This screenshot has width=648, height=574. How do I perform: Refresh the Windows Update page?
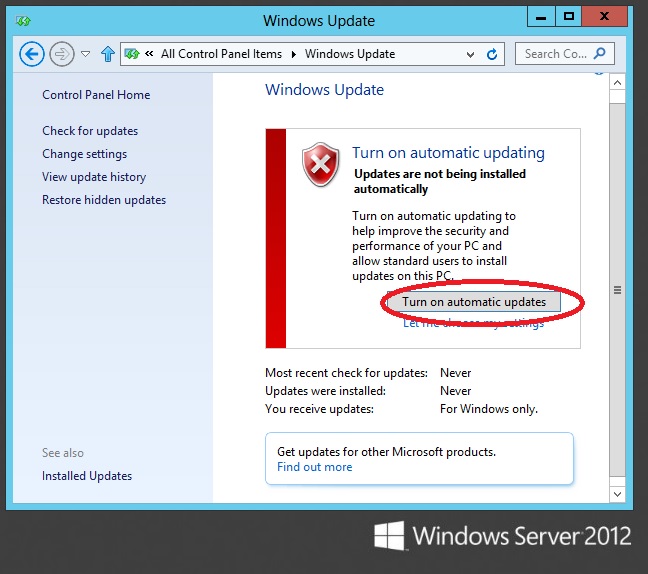point(492,54)
